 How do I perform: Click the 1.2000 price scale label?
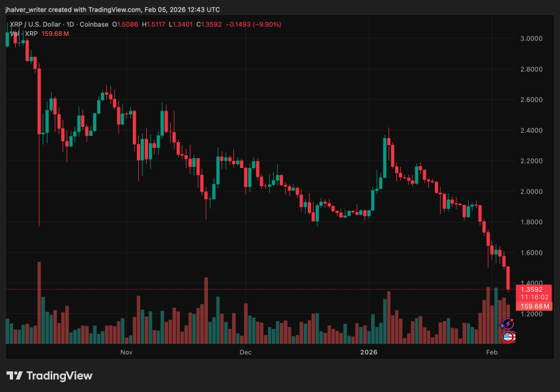click(x=531, y=314)
